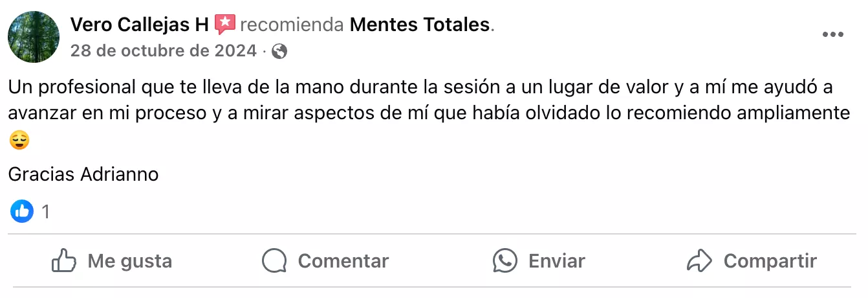
Task: Click the relieved face emoji in post
Action: coord(19,140)
